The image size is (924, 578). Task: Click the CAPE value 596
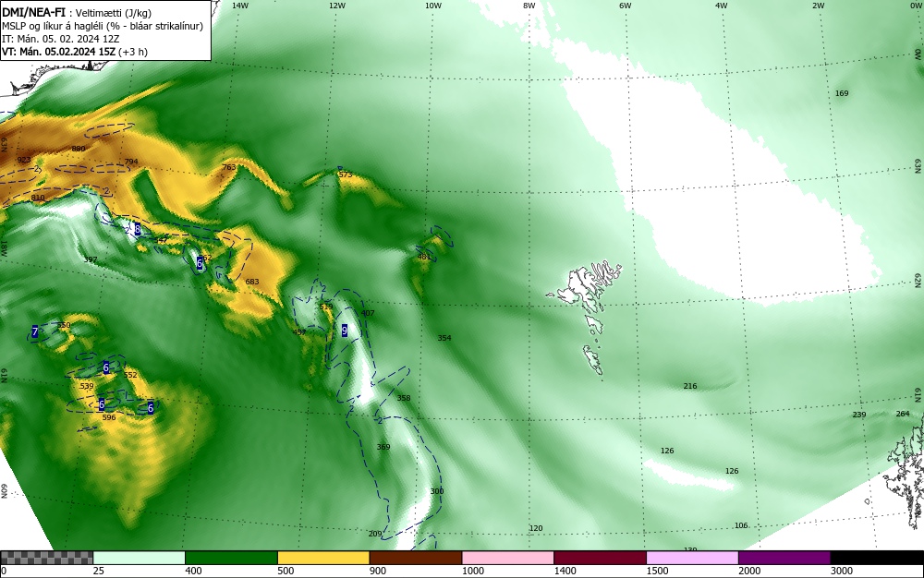109,417
